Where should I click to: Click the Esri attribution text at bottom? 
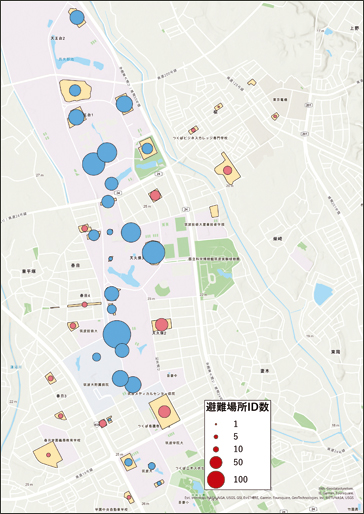click(x=269, y=498)
